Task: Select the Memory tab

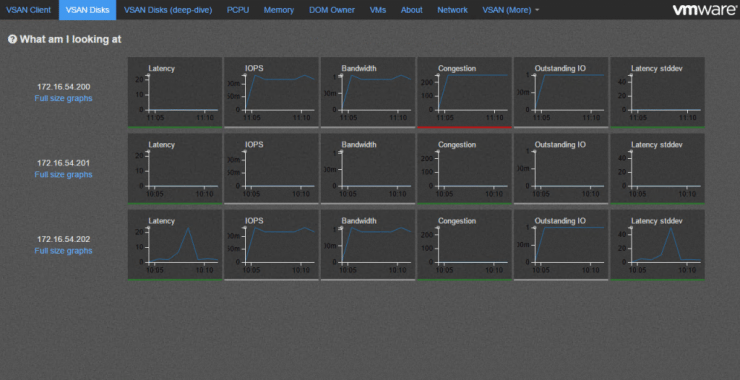Action: (279, 10)
